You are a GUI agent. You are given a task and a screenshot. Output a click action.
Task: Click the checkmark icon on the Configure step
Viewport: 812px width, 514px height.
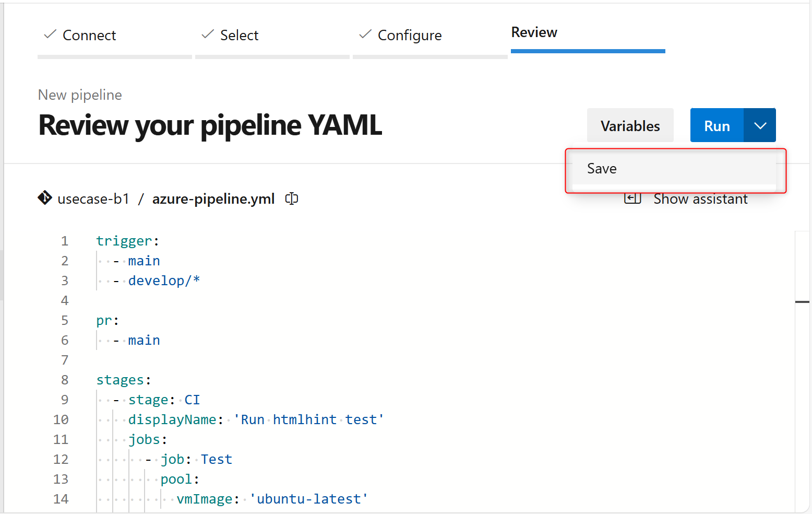[x=365, y=34]
